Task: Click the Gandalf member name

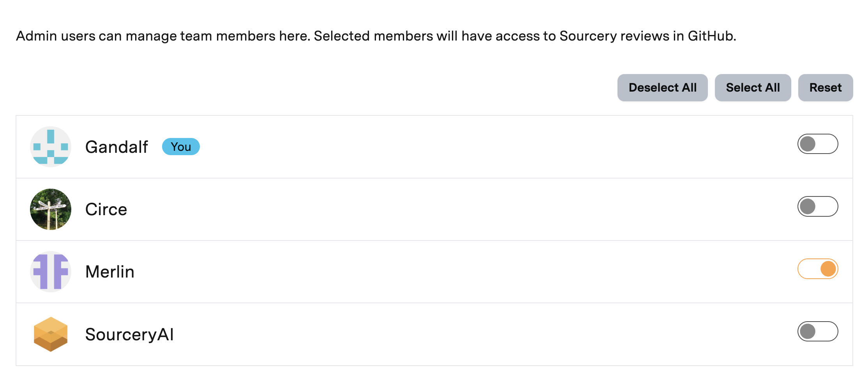Action: coord(116,147)
